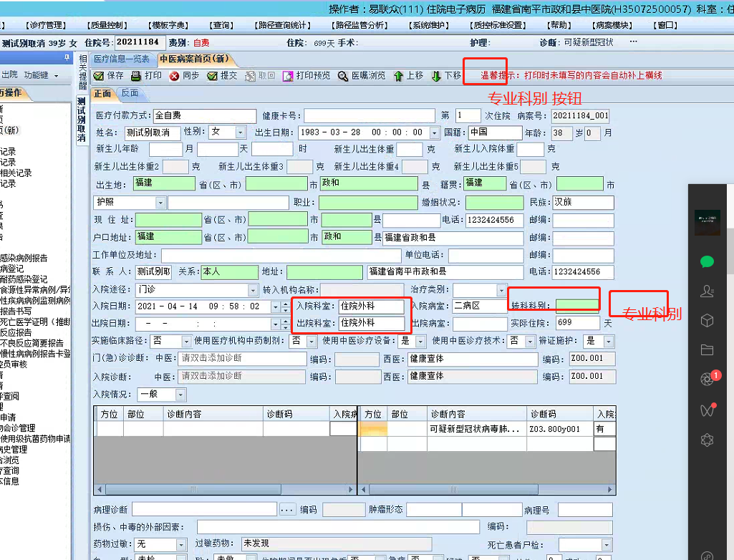Open the 实施临床路径 dropdown
This screenshot has width=734, height=560.
click(186, 342)
